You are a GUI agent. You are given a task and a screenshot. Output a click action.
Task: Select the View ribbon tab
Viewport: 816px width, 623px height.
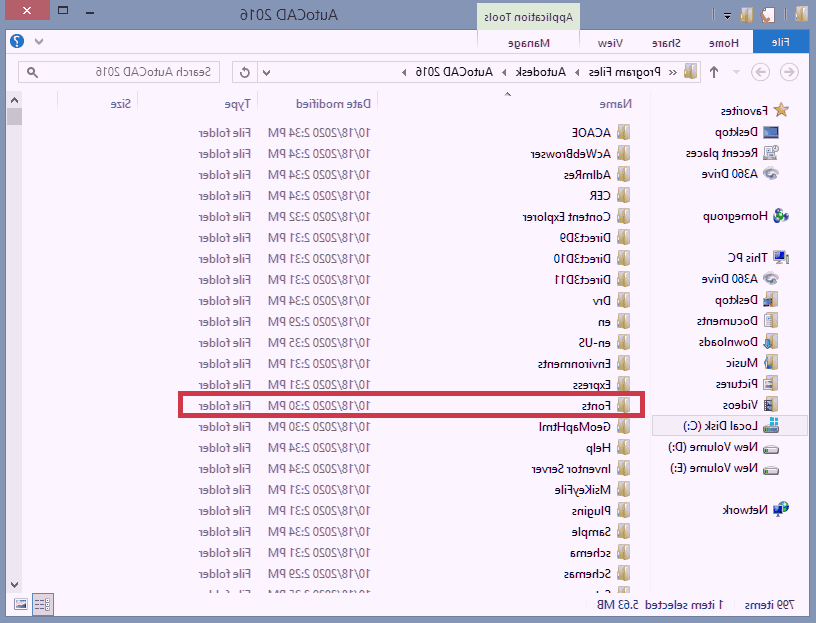click(610, 43)
